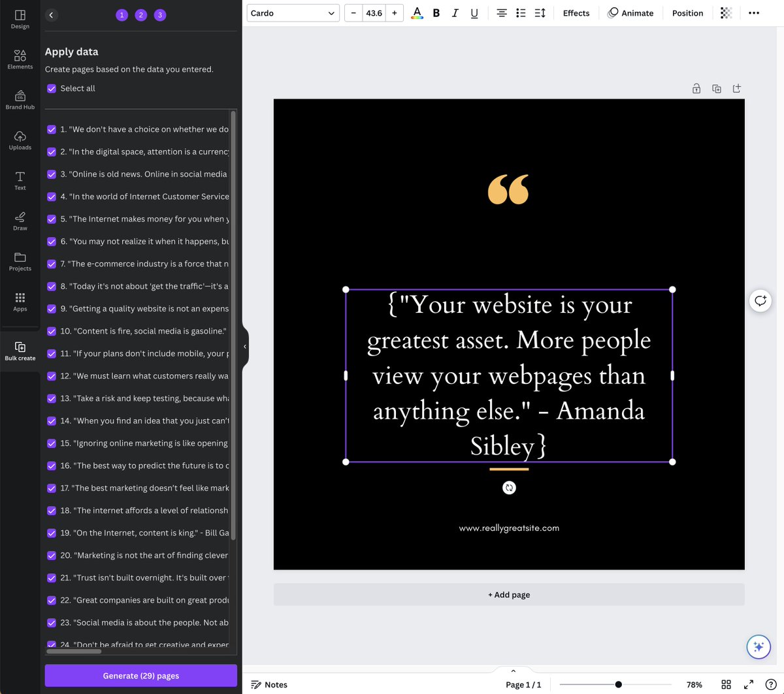784x694 pixels.
Task: Open the Position panel
Action: (687, 13)
